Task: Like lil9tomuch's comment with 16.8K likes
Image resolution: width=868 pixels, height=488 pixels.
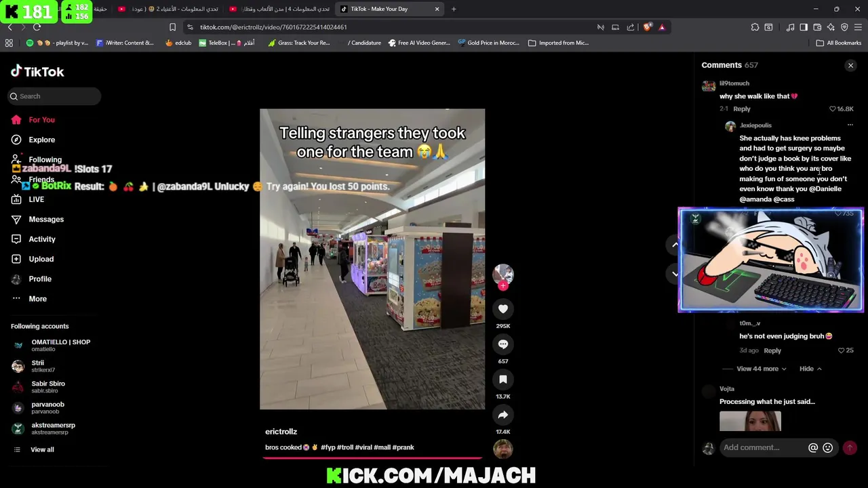Action: [x=833, y=109]
